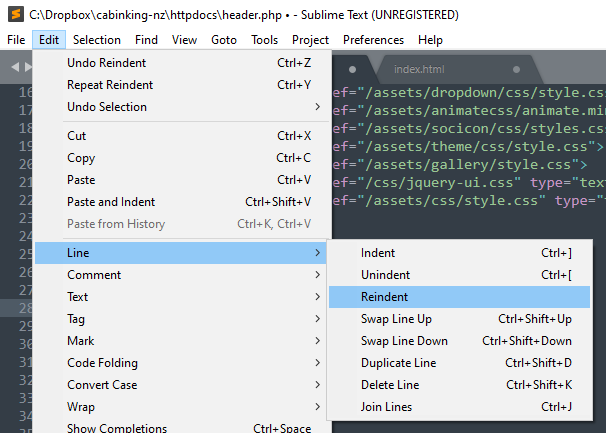The height and width of the screenshot is (433, 606).
Task: Click the Sublime Text app icon
Action: (x=14, y=15)
